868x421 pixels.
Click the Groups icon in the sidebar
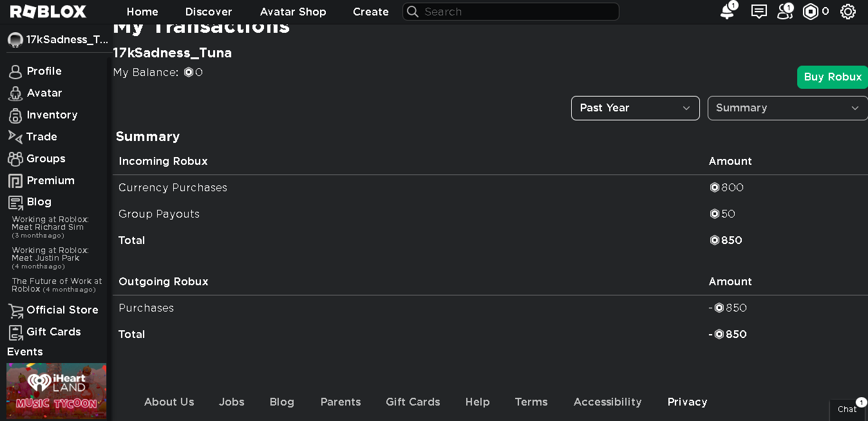pos(15,159)
